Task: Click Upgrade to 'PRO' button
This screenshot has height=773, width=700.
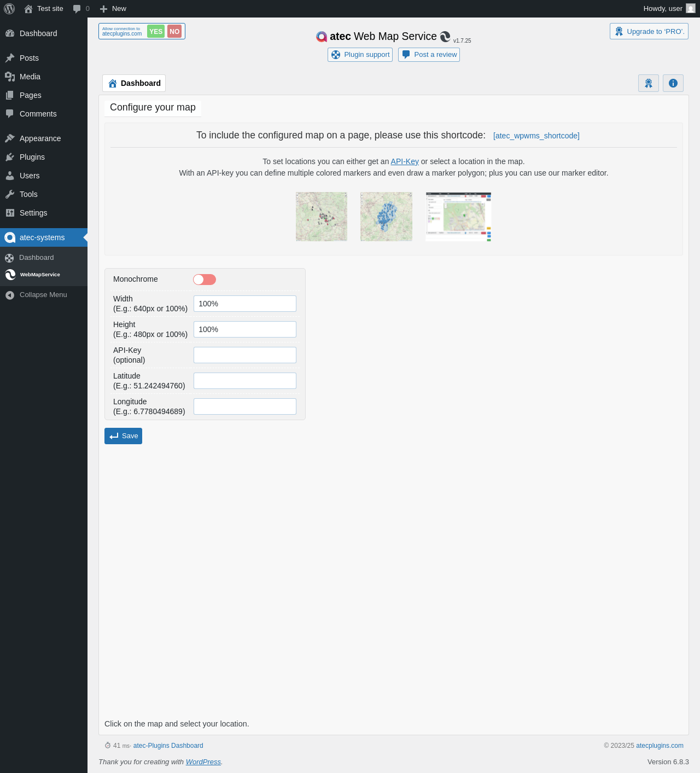Action: pyautogui.click(x=649, y=31)
